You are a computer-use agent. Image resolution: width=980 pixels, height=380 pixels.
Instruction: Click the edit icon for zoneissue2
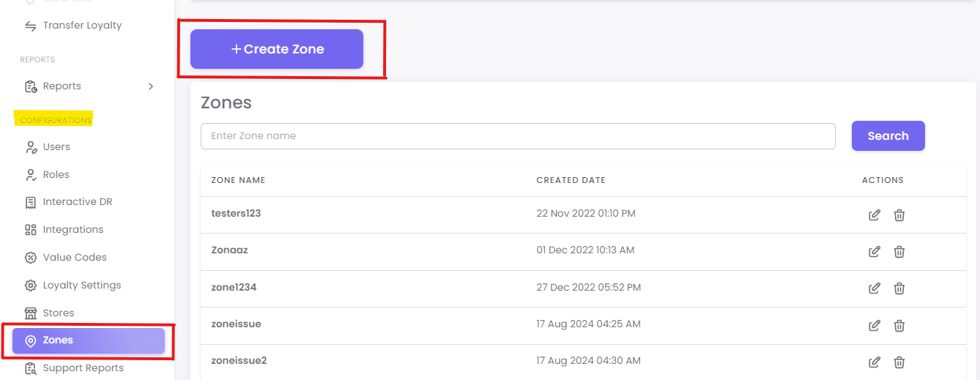(874, 362)
